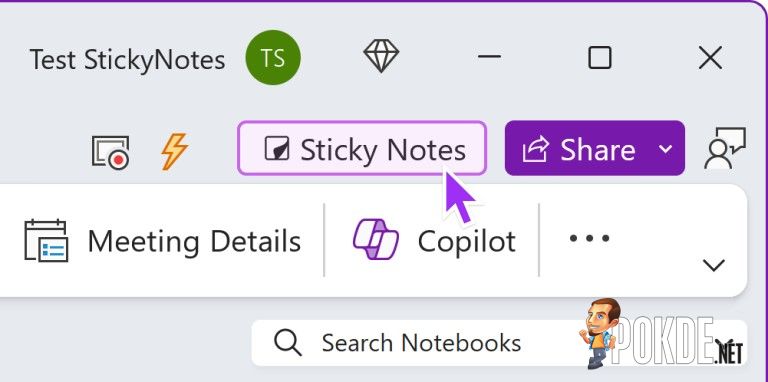Click the Pokde.net mascot watermark
This screenshot has height=382, width=768.
[x=600, y=333]
